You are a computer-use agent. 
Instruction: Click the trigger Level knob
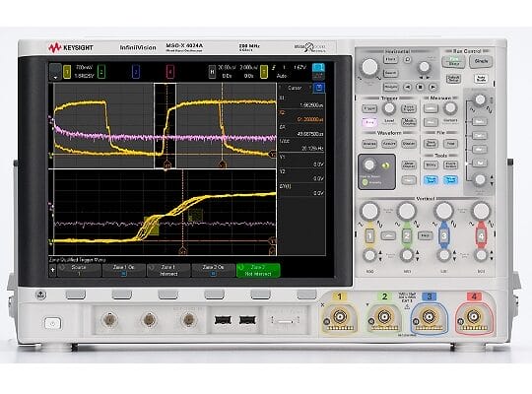click(x=389, y=108)
